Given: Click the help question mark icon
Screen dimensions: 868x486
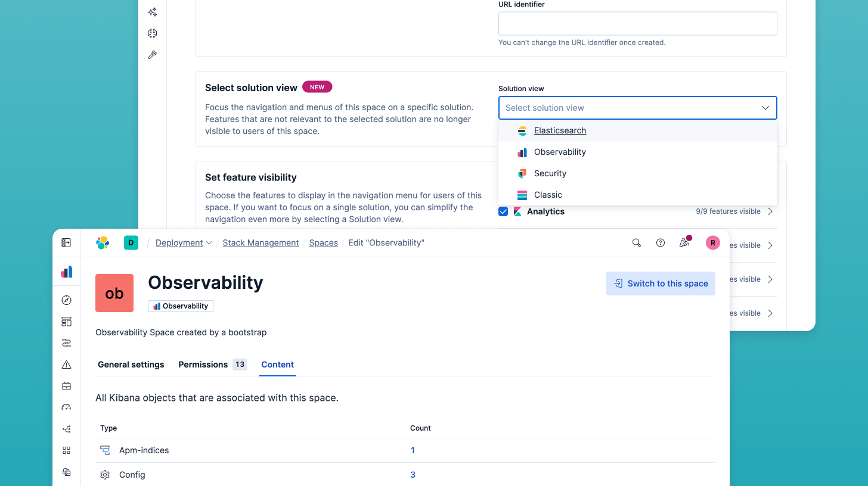Looking at the screenshot, I should tap(660, 242).
